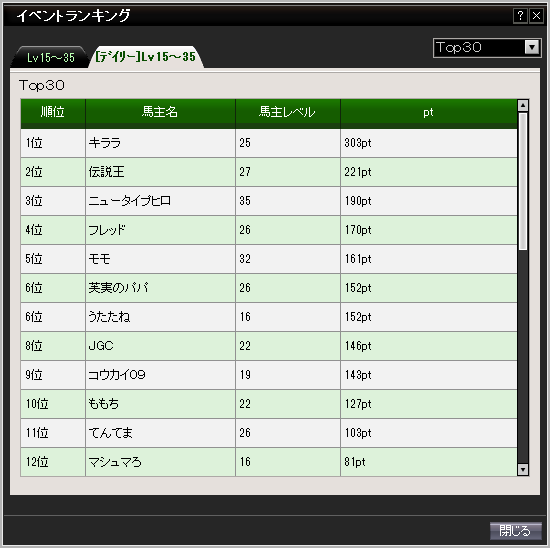Screen dimensions: 550x548
Task: Click the 閉じる button
Action: [x=515, y=530]
